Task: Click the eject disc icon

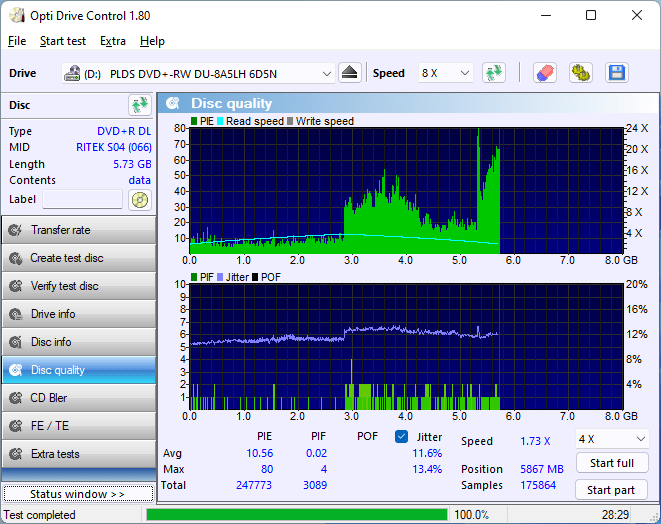Action: [x=349, y=73]
